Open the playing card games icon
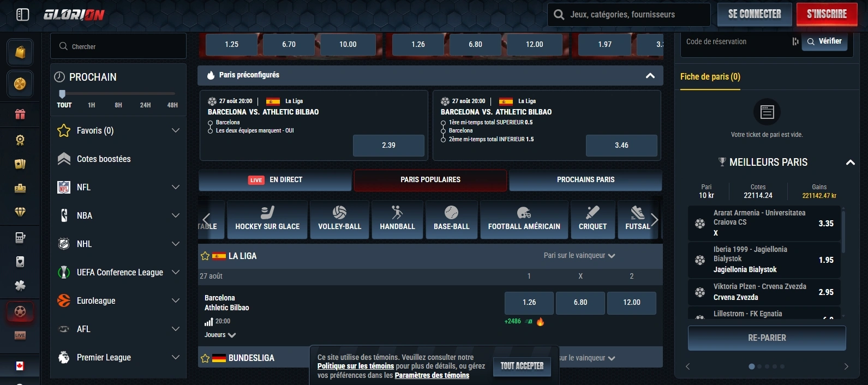 point(20,262)
